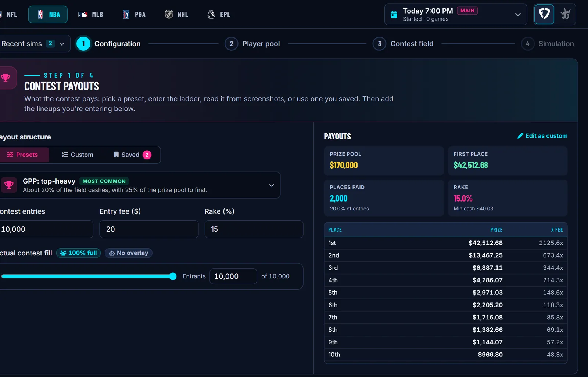Click the trophy icon beside Contest Payouts
588x377 pixels.
coord(6,78)
